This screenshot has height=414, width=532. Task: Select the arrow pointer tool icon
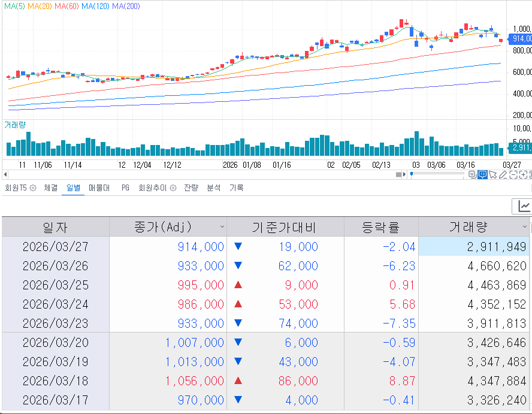point(493,174)
